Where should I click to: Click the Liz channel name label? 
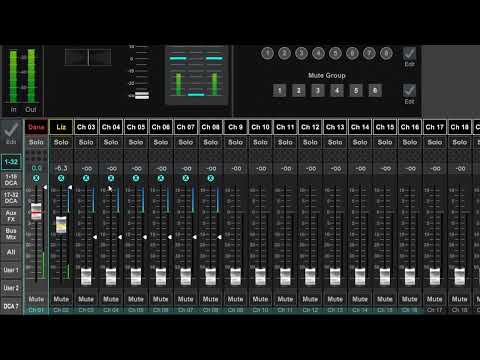point(61,127)
